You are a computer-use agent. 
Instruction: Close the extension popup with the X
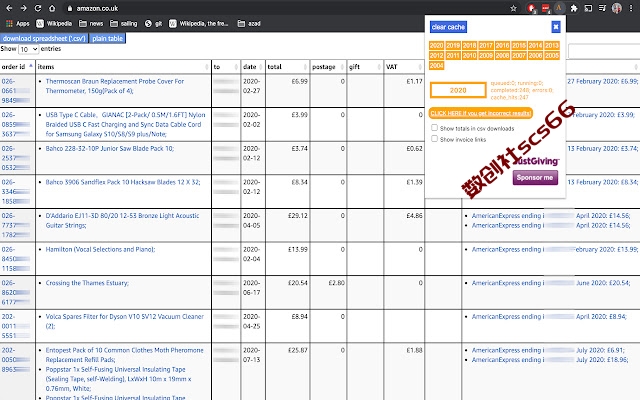[556, 27]
